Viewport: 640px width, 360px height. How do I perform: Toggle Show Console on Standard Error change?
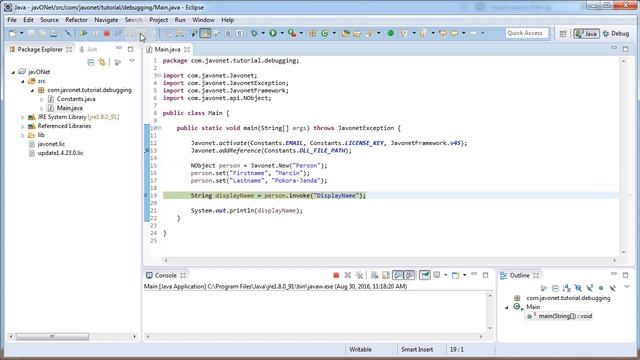coord(410,276)
